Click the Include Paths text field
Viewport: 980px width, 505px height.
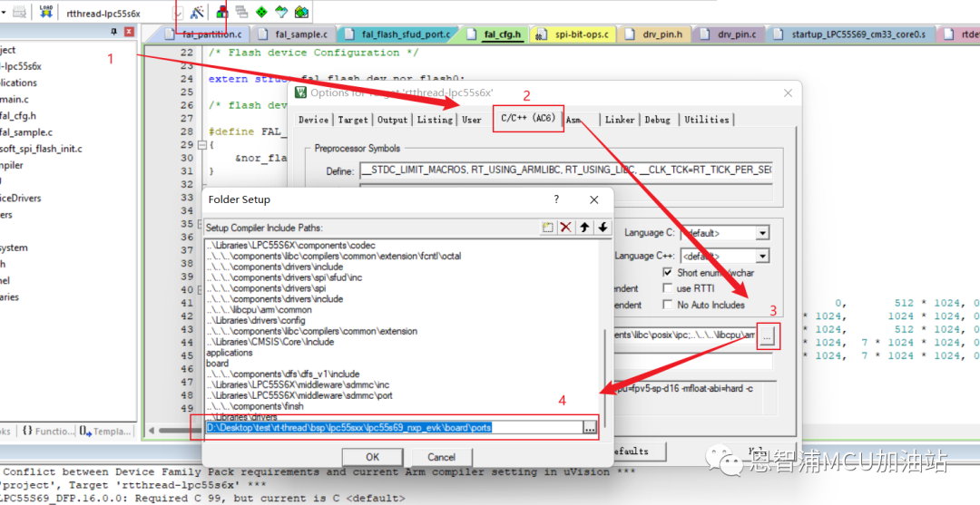tap(684, 335)
